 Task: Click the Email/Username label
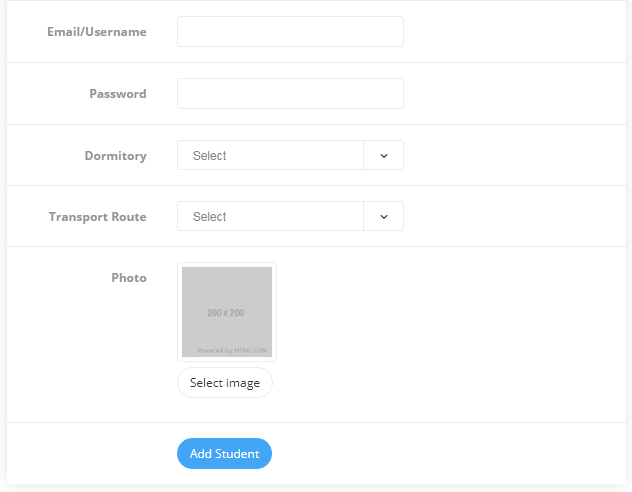click(x=97, y=32)
